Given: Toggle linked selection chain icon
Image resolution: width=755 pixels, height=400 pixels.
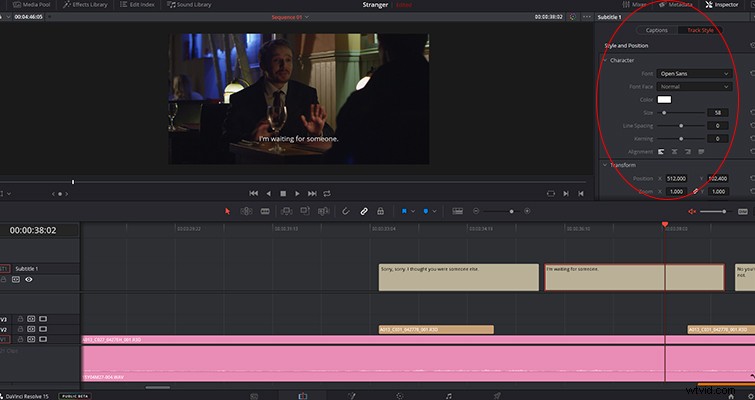Looking at the screenshot, I should (x=364, y=211).
